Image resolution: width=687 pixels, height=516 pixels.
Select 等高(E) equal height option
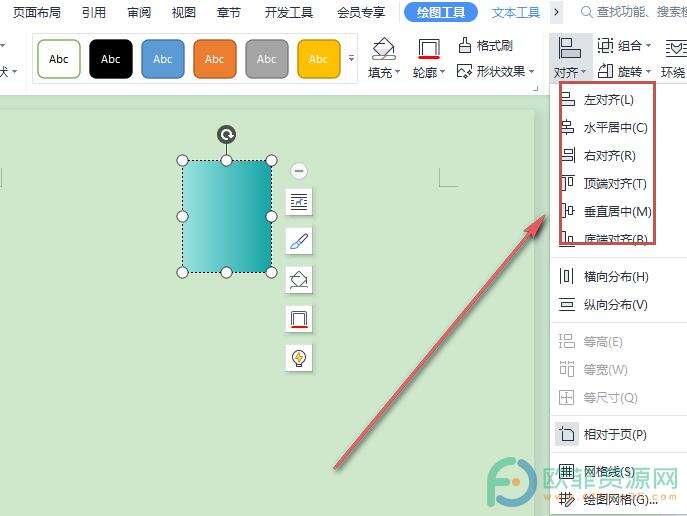point(618,342)
